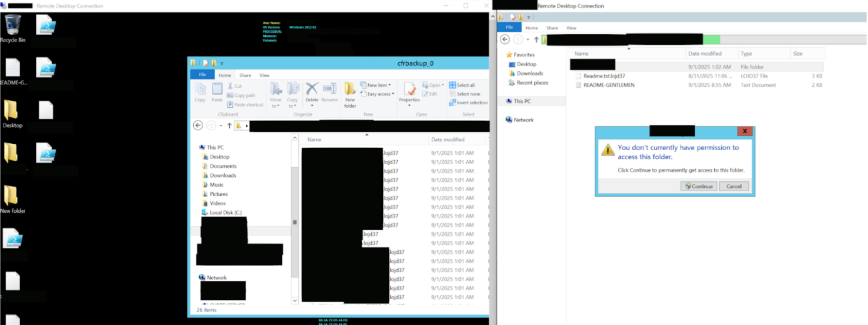
Task: Switch to Share tab in cfrbackup_0 window
Action: pos(245,75)
